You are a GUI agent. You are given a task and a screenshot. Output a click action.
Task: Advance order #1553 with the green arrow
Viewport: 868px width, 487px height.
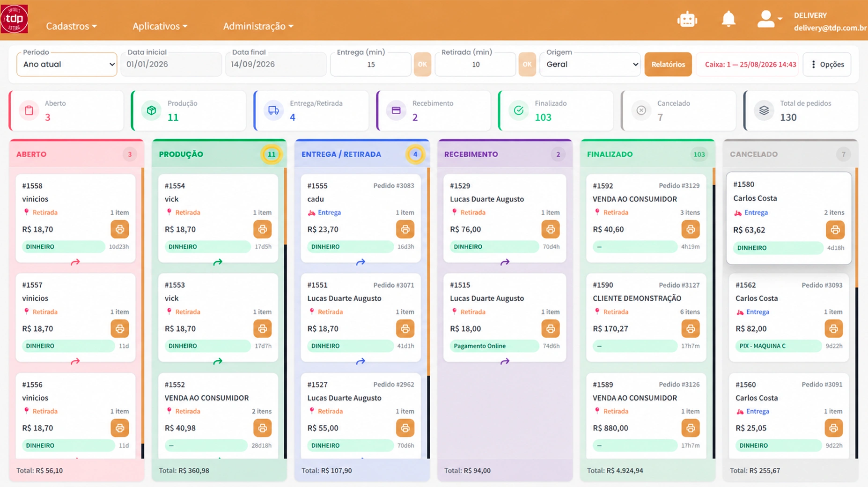218,362
